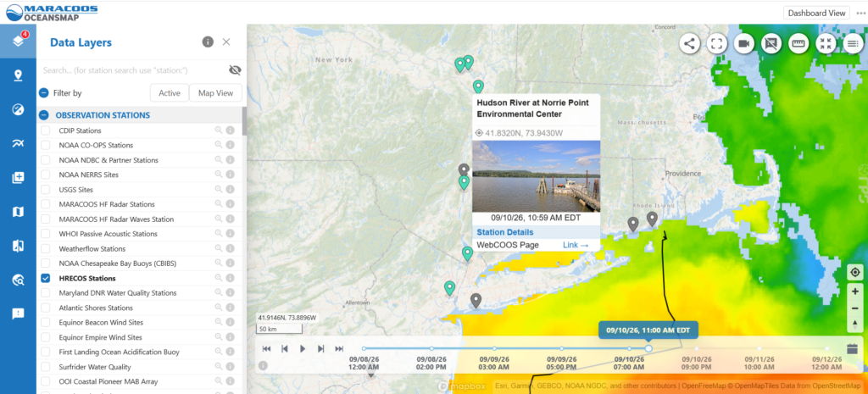Open the three-dots menu beside Dashboard View
868x394 pixels.
pyautogui.click(x=860, y=13)
